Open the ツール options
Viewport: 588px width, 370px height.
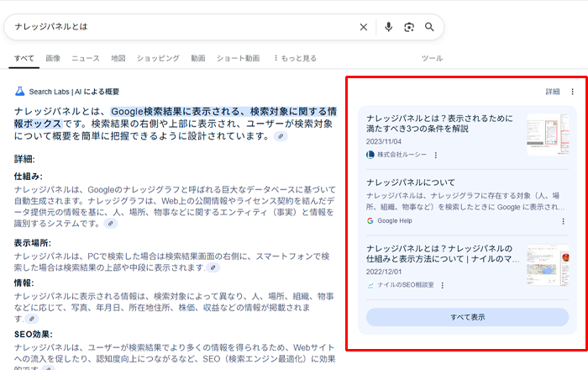[431, 58]
